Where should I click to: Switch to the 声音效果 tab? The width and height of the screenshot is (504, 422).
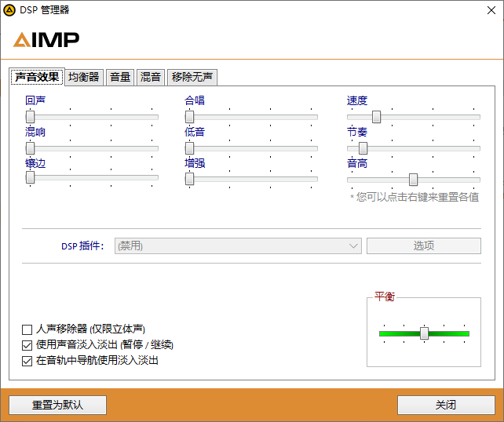pyautogui.click(x=37, y=77)
